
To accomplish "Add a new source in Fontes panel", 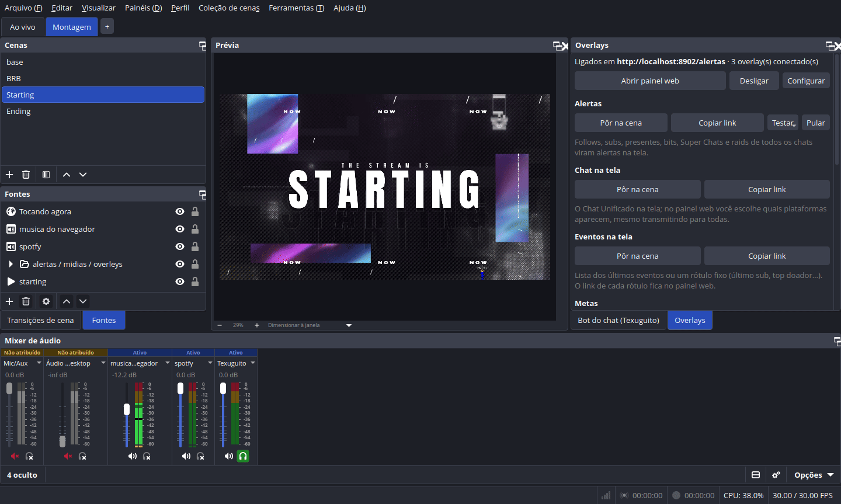I will (x=9, y=301).
